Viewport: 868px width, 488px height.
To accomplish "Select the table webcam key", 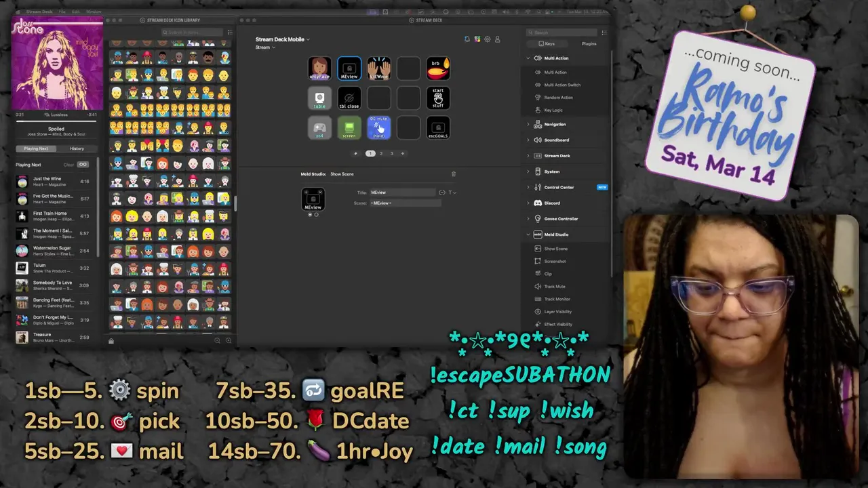I will click(x=319, y=98).
